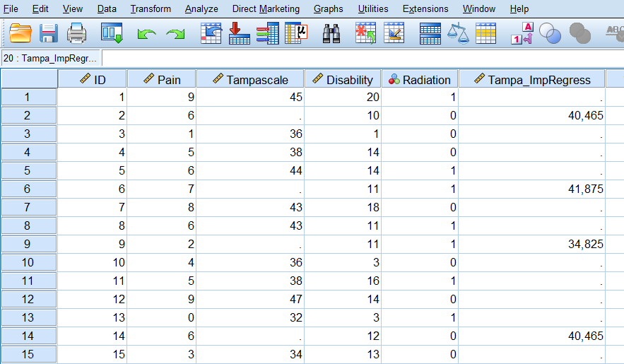Click the Tampa_ImpRegress cell containing 34,825
624x364 pixels.
531,244
